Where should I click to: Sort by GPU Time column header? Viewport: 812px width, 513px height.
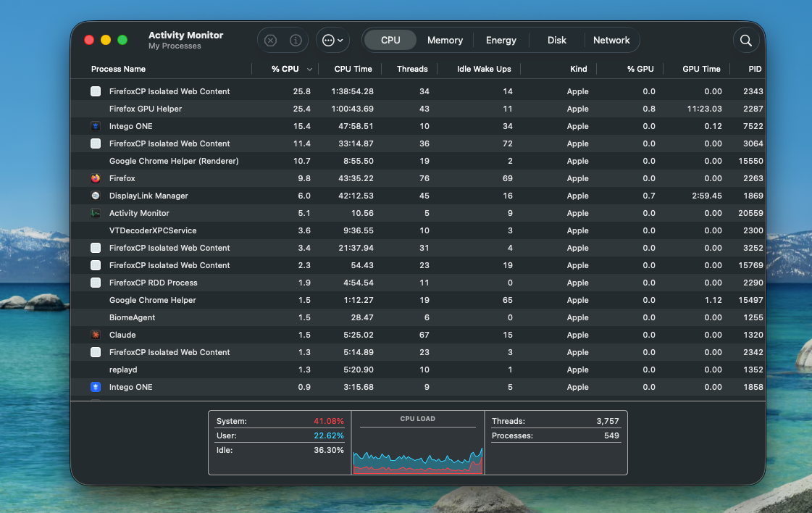701,69
